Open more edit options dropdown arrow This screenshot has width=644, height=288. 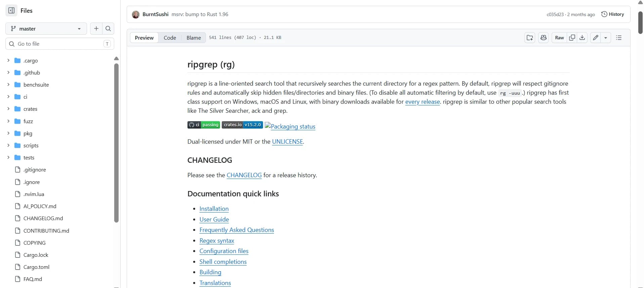tap(606, 38)
